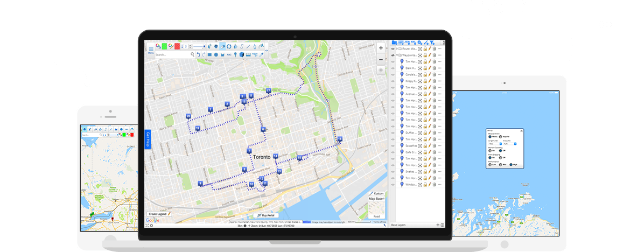Activate the eyedropper color picker tool
Image resolution: width=644 pixels, height=252 pixels.
261,54
